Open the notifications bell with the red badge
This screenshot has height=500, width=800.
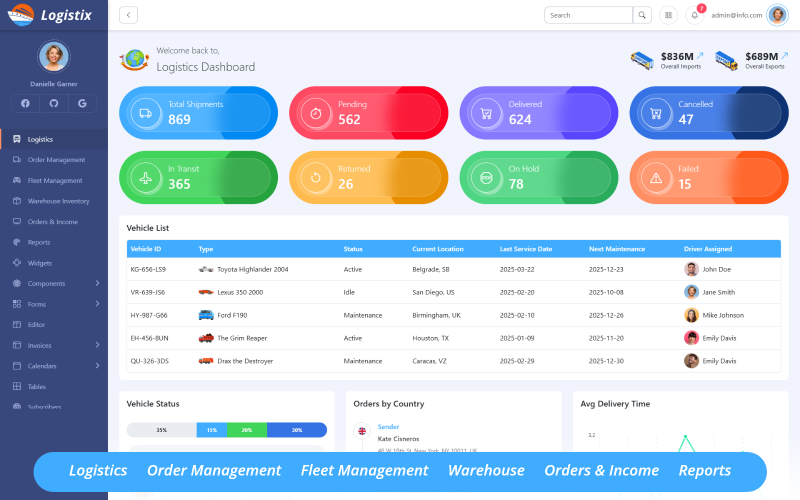(x=694, y=15)
